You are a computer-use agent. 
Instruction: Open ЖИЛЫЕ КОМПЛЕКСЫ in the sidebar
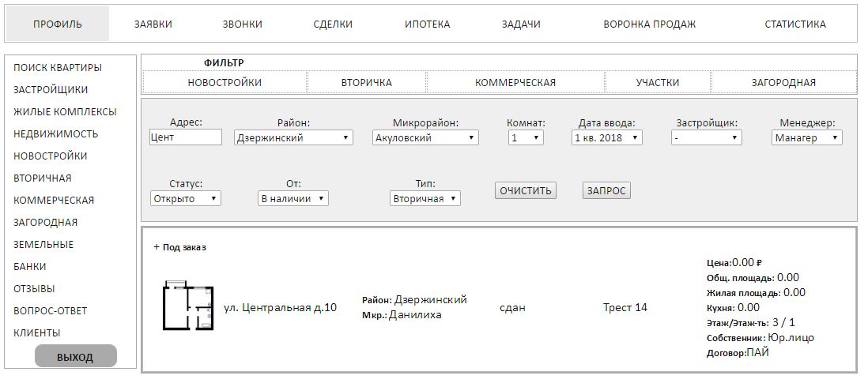(65, 112)
